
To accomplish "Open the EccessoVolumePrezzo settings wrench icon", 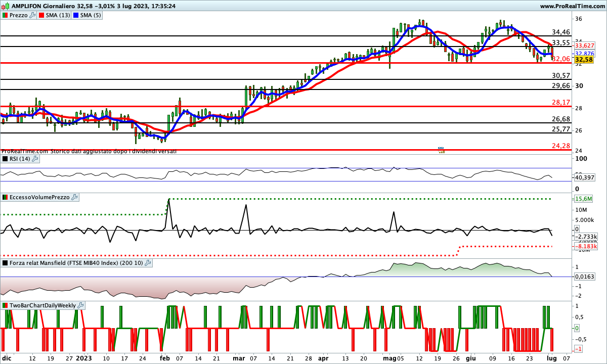I will [x=74, y=197].
